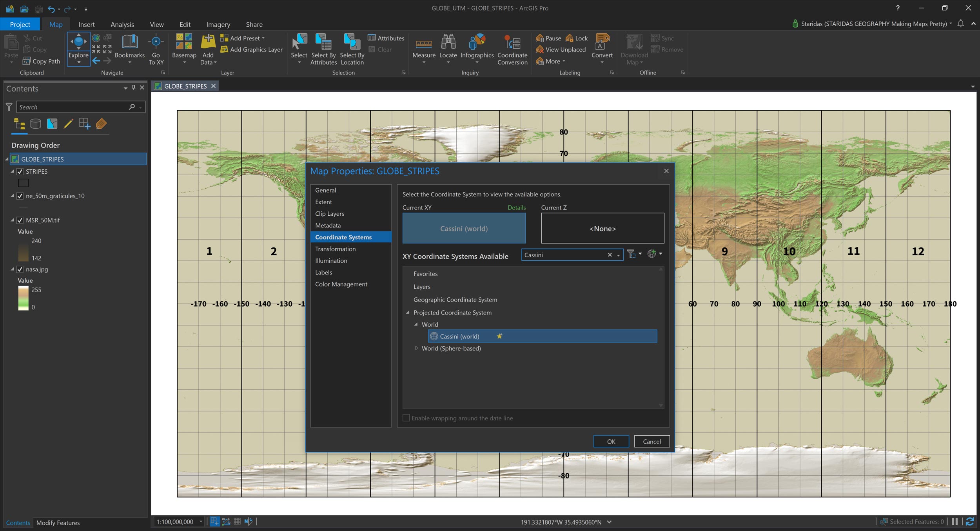Click the STRIPES layer symbol swatch
This screenshot has height=531, width=980.
(24, 183)
